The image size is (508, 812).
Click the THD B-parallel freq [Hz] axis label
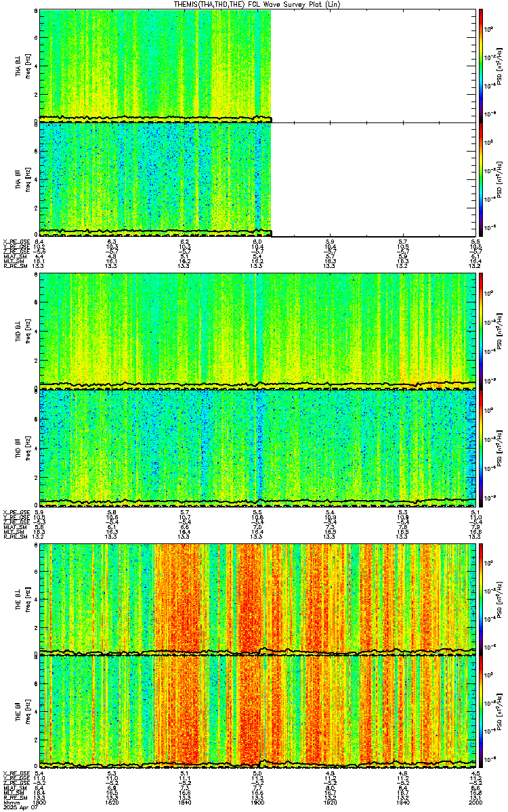click(30, 447)
